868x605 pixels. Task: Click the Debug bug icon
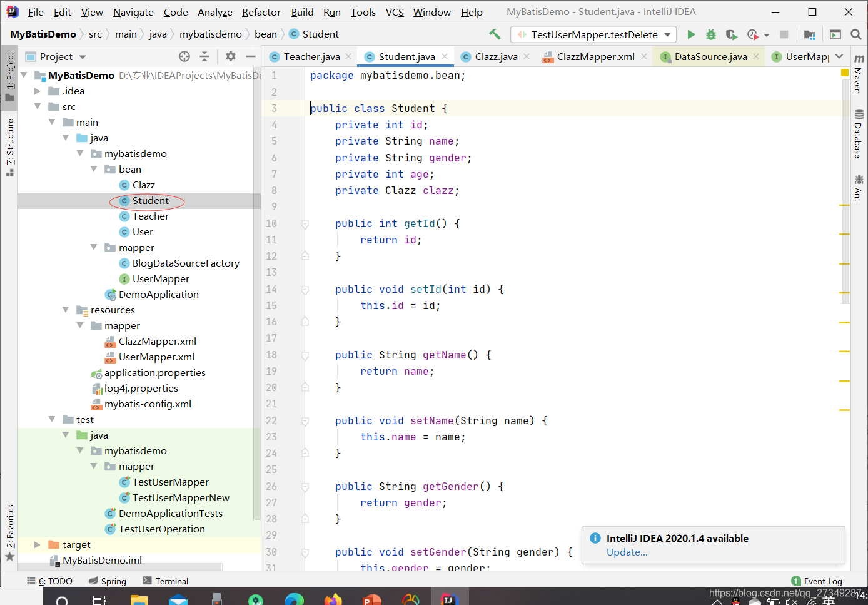[711, 34]
